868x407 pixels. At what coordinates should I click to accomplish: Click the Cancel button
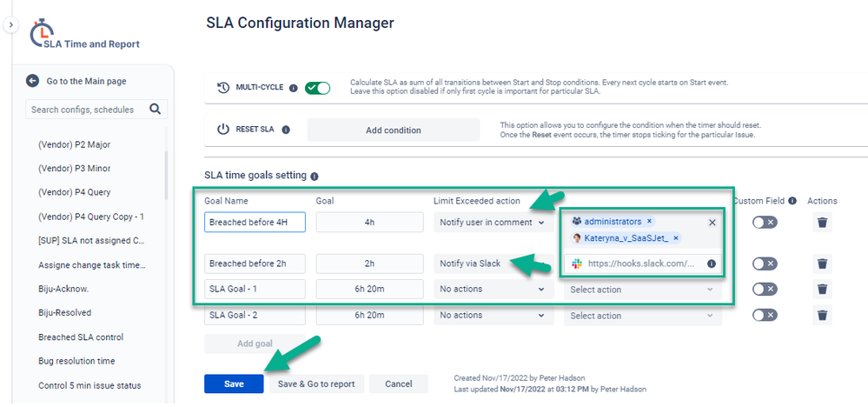pos(399,384)
